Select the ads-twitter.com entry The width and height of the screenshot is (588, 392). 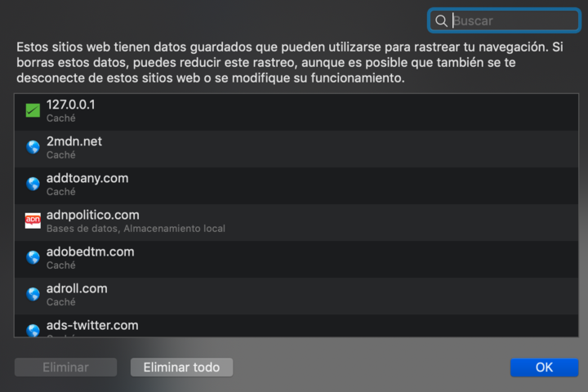(x=296, y=326)
